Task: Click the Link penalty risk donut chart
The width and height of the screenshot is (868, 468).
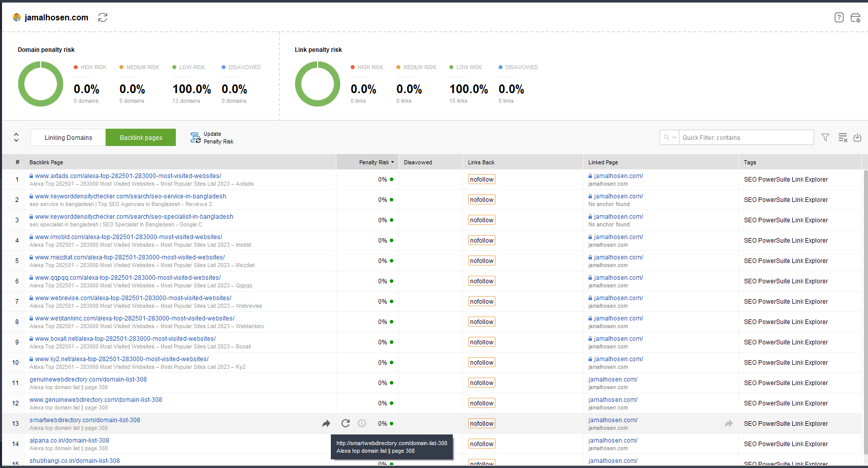Action: click(x=318, y=84)
